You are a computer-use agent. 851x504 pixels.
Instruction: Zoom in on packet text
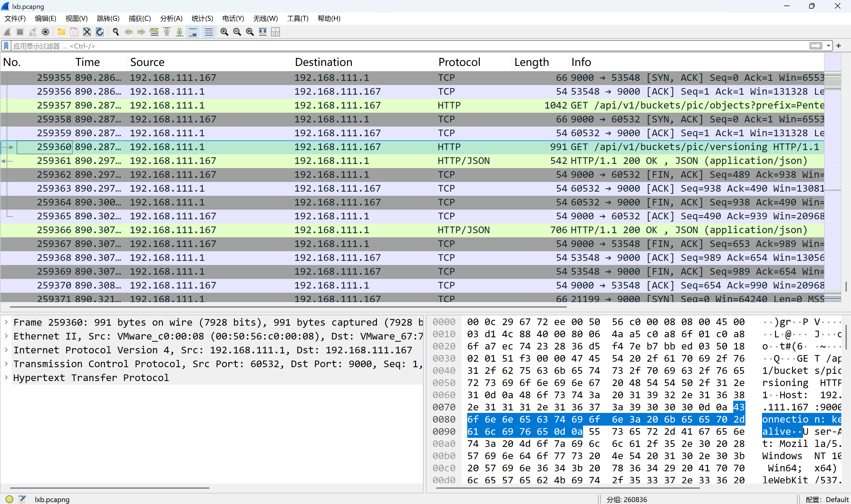[224, 32]
